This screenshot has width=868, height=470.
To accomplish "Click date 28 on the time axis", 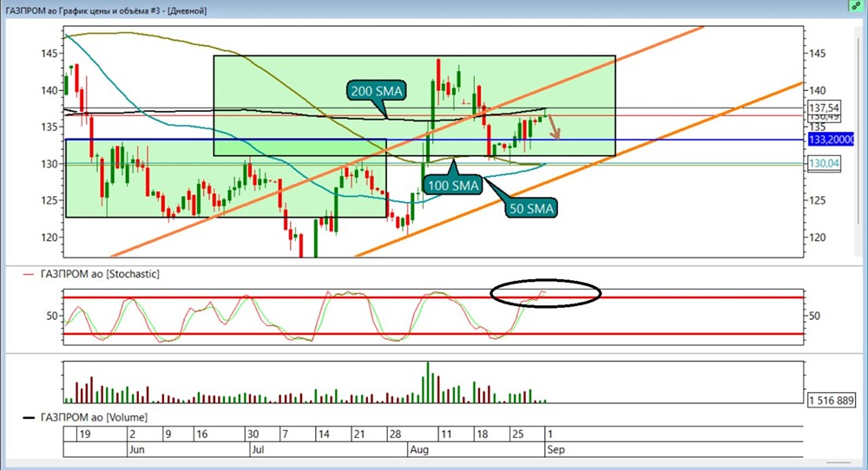I will pos(395,434).
